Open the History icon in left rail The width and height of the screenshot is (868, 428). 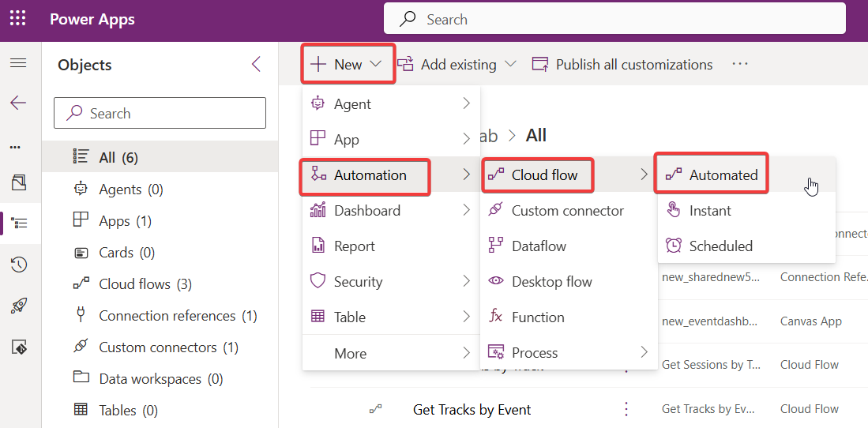[19, 265]
